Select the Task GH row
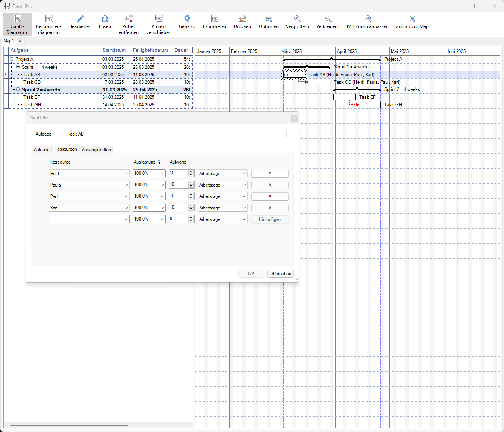 point(98,105)
